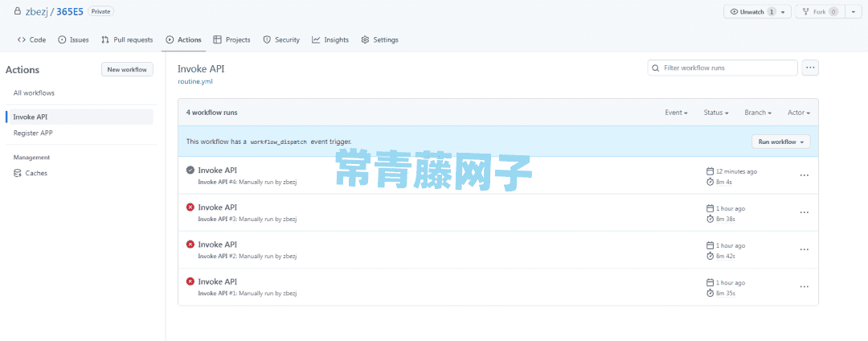Open the Invoke API #4 run title
Screen dimensions: 868x341
click(x=218, y=170)
